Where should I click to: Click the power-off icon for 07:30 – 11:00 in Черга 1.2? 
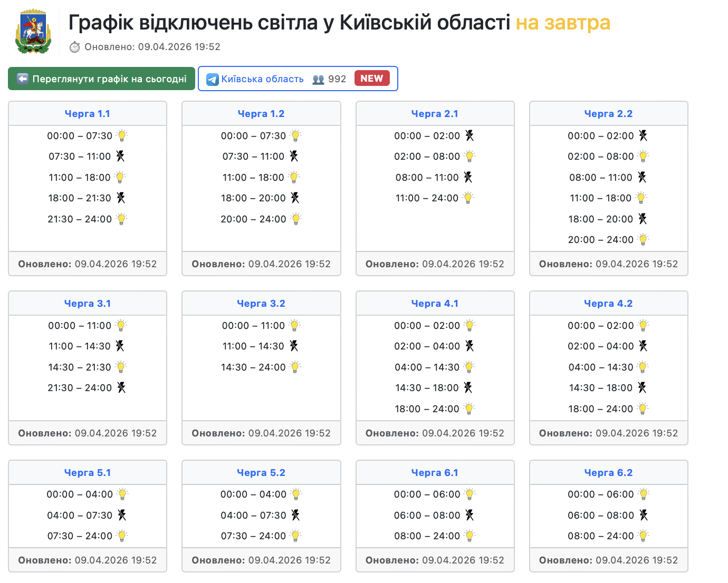[x=294, y=156]
